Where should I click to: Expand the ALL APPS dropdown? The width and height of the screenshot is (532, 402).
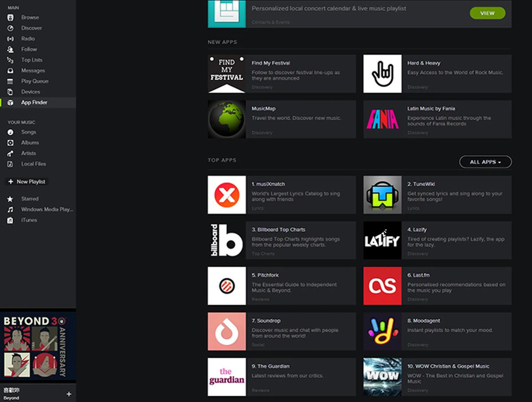click(x=485, y=162)
